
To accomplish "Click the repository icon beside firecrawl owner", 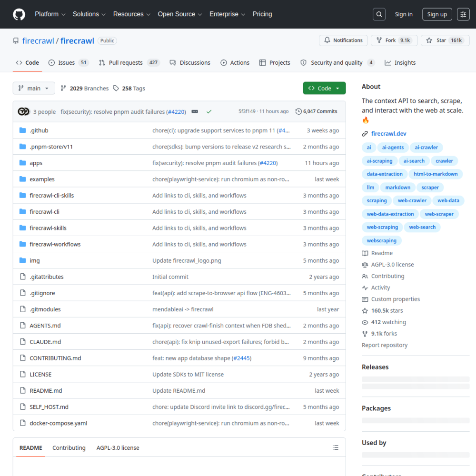I will pyautogui.click(x=16, y=40).
